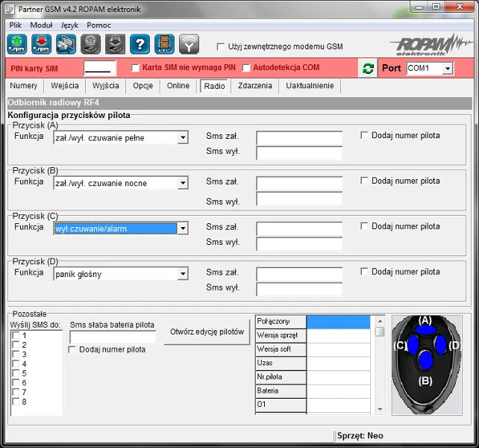
Task: Click the gray download-from-device icon
Action: click(115, 44)
